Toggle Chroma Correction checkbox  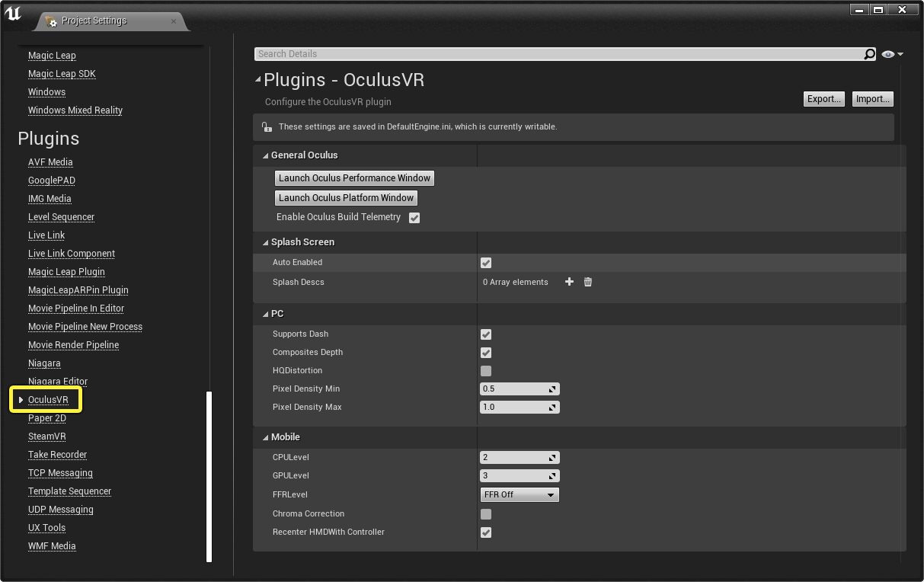click(x=486, y=514)
